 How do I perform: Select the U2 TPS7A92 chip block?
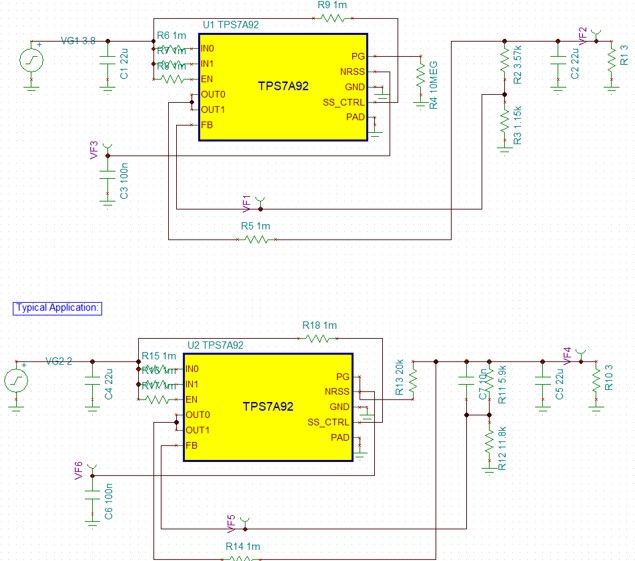[x=268, y=407]
